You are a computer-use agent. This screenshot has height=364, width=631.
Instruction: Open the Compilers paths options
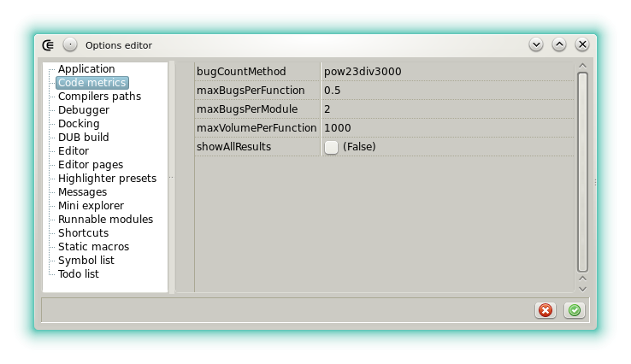click(99, 97)
